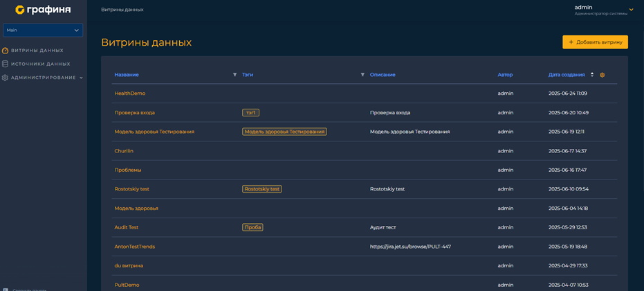Open the filter icon for Тэги column

click(362, 75)
